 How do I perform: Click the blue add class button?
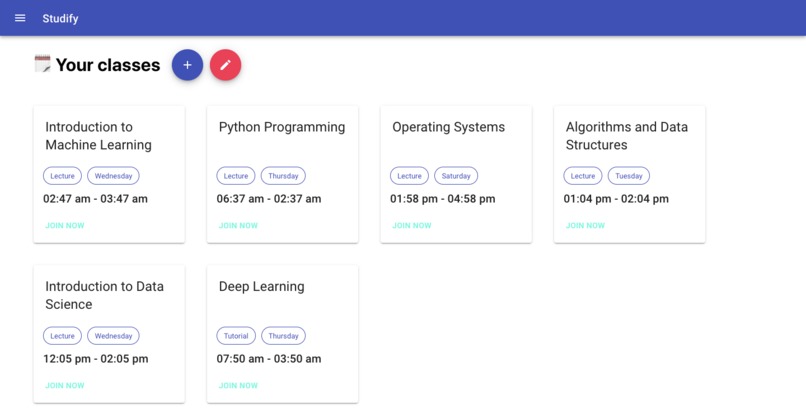tap(187, 65)
